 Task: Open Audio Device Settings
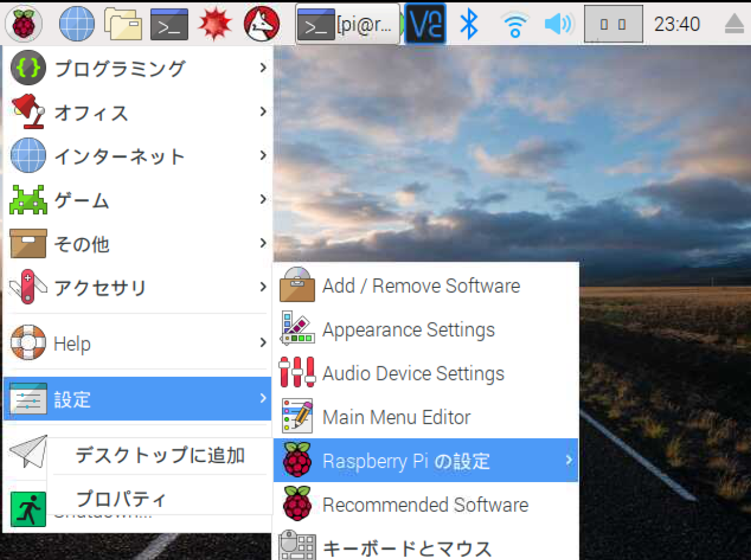[426, 373]
